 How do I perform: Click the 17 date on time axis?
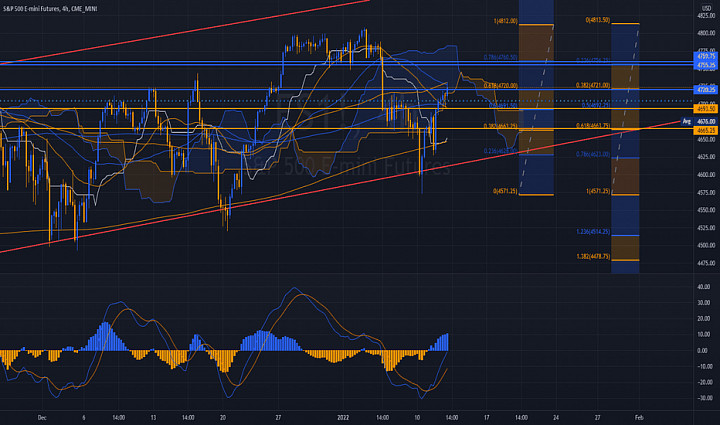487,418
